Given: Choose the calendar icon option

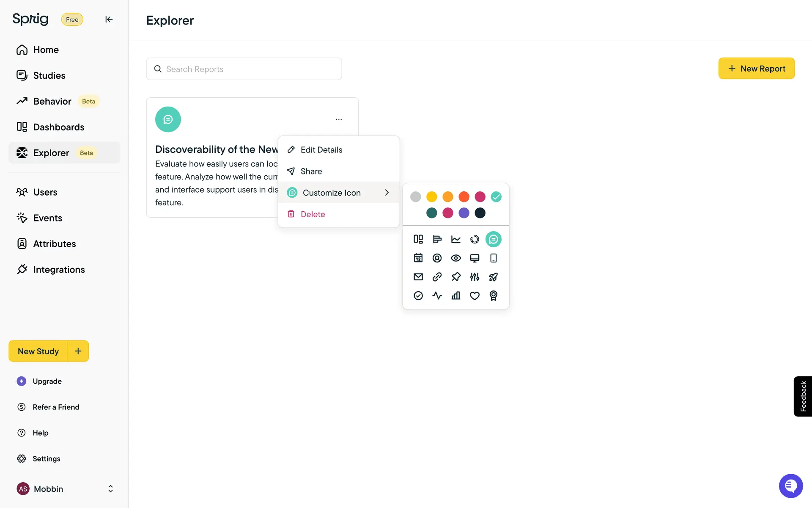Looking at the screenshot, I should coord(418,258).
